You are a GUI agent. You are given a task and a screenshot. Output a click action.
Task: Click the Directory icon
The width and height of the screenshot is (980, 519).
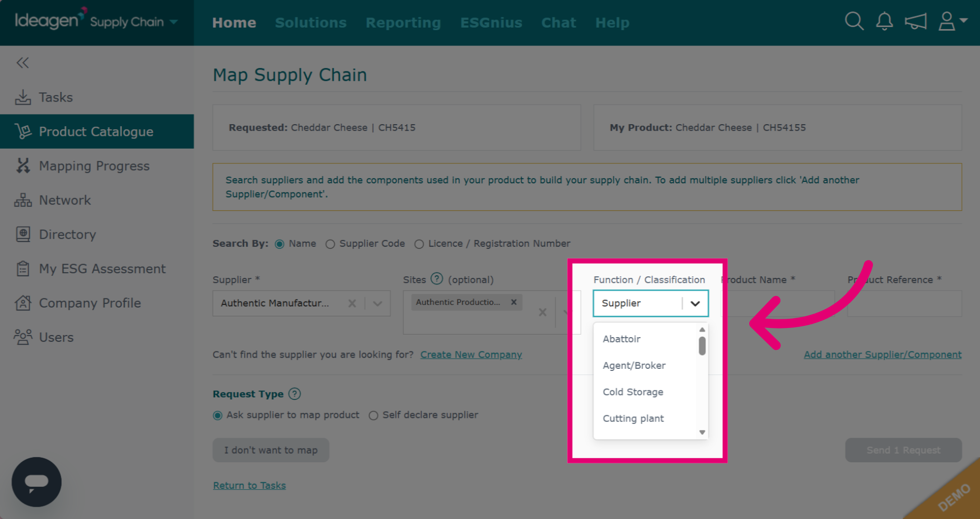(x=23, y=234)
